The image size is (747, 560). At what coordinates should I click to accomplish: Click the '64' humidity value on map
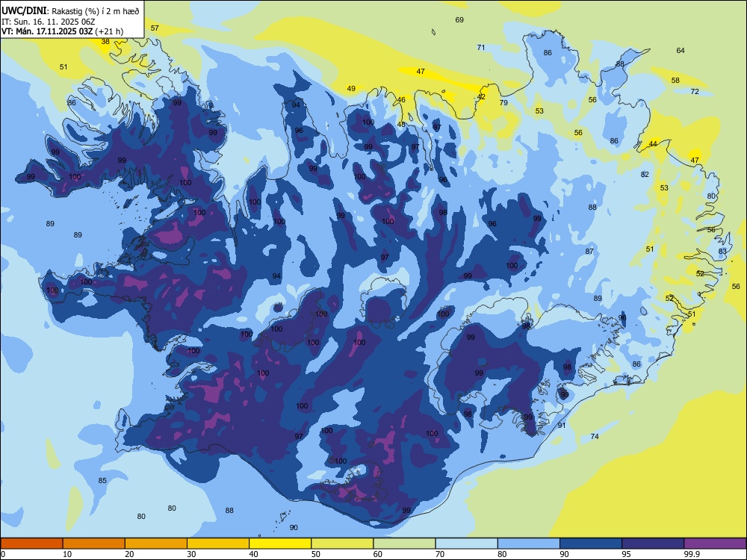click(x=681, y=51)
